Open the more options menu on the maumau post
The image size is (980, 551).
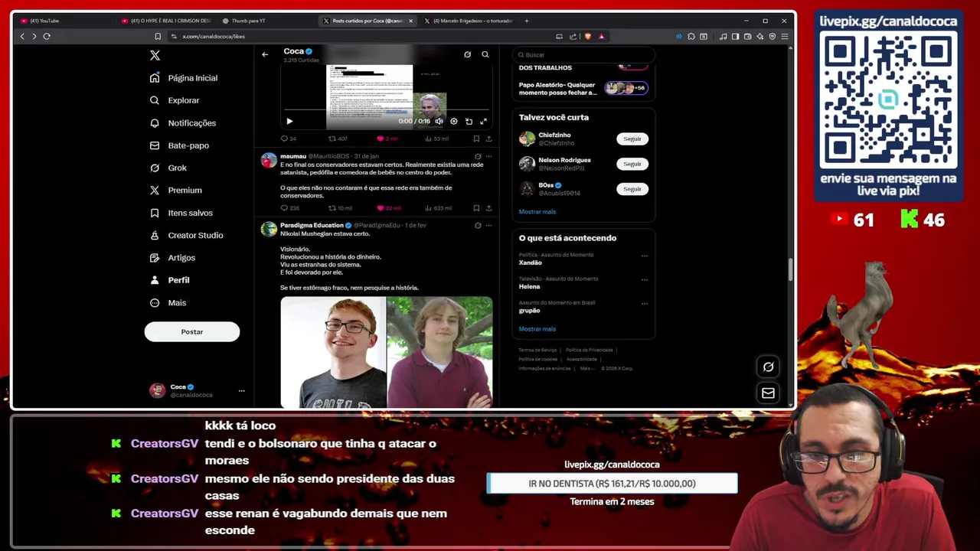coord(488,156)
